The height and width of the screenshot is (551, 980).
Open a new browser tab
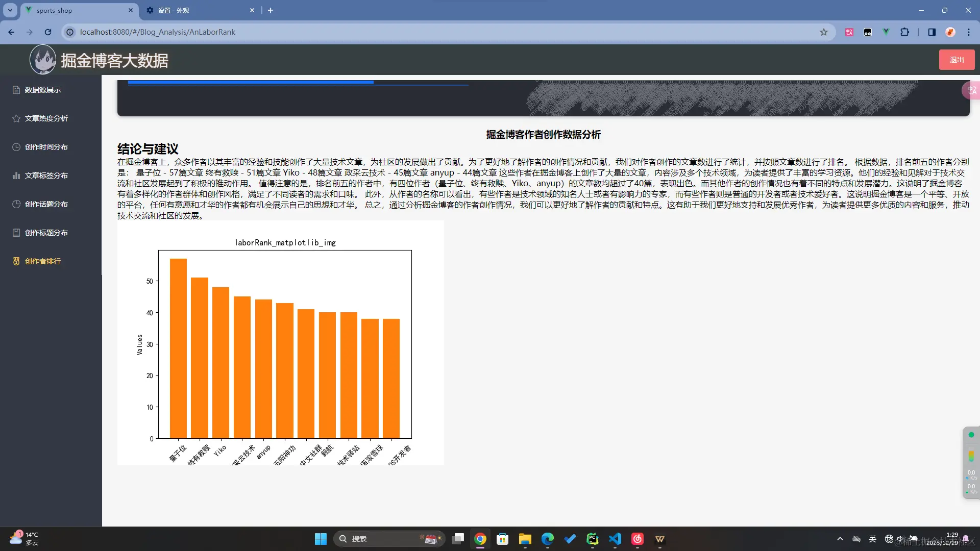[271, 10]
